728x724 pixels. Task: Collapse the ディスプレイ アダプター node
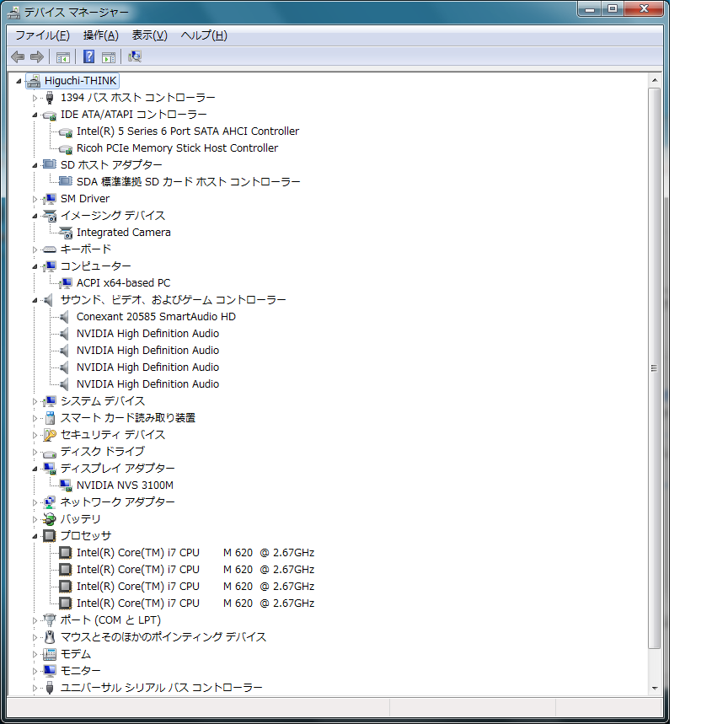[35, 469]
